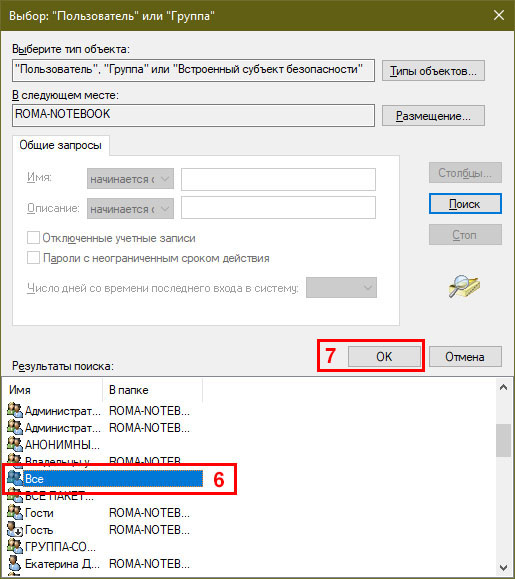The image size is (515, 579).
Task: Open the Описание condition dropdown
Action: tap(130, 209)
